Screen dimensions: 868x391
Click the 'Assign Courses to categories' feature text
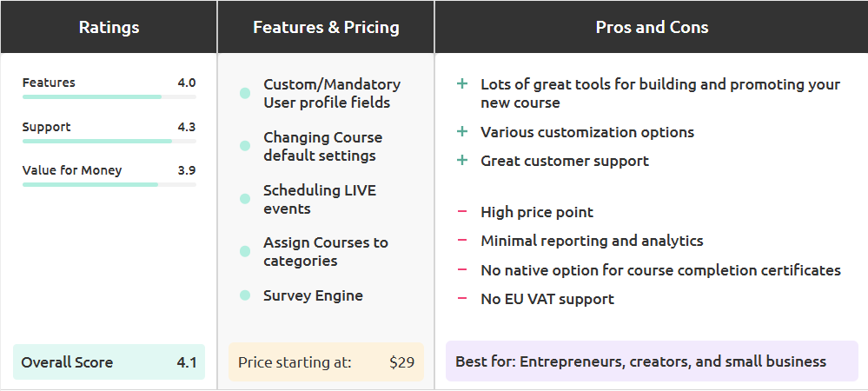click(x=326, y=252)
